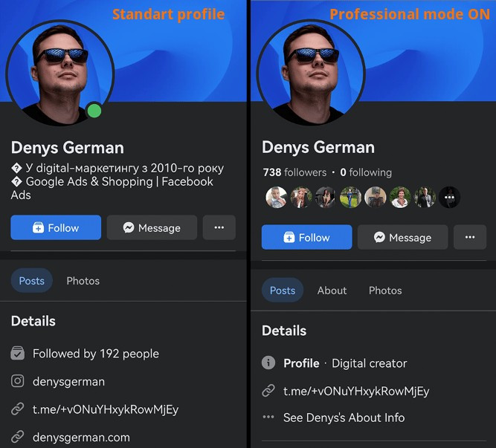Open the Photos tab on the standard profile
The height and width of the screenshot is (448, 496).
point(83,281)
